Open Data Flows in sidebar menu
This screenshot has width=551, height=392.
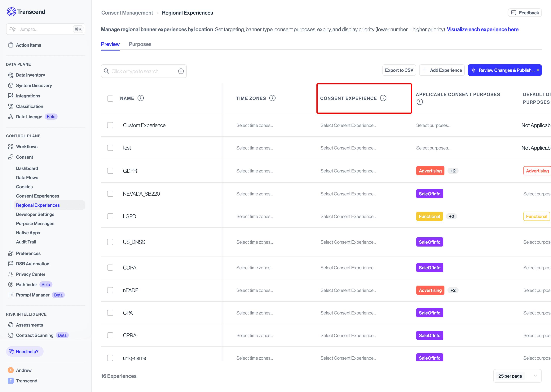click(x=27, y=177)
